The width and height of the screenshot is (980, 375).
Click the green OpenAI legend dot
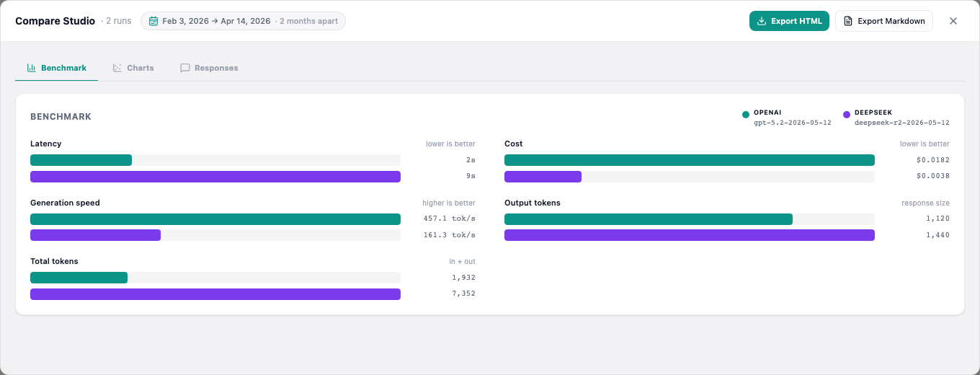point(746,115)
